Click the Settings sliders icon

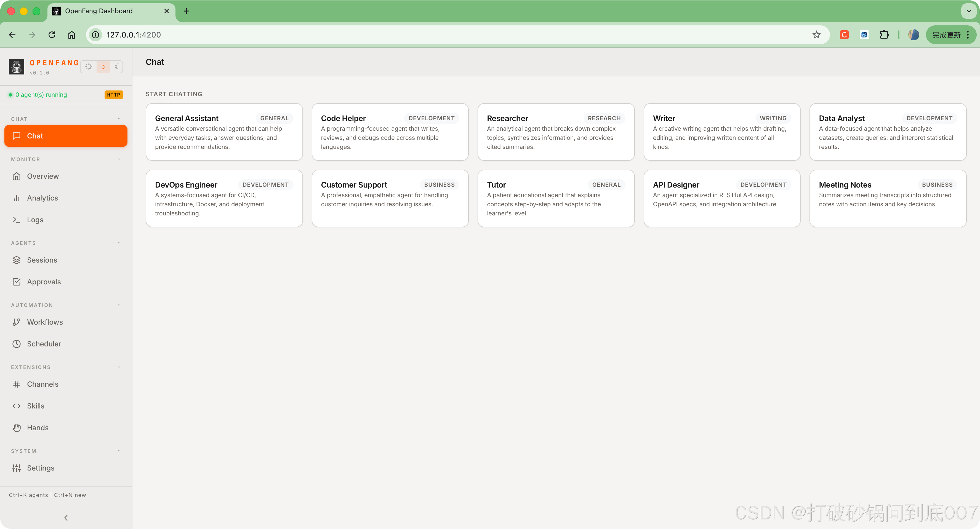pyautogui.click(x=16, y=468)
